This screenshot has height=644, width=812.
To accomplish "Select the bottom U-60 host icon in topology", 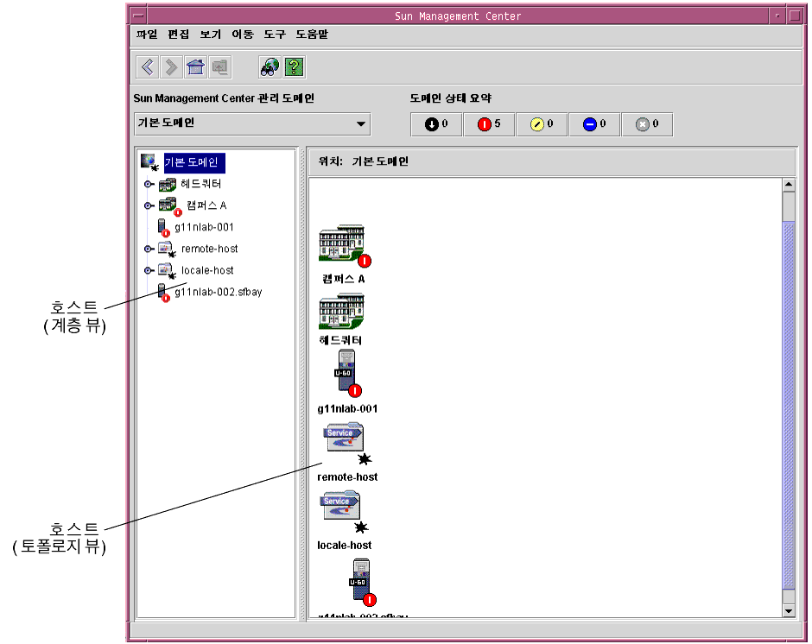I will click(362, 581).
